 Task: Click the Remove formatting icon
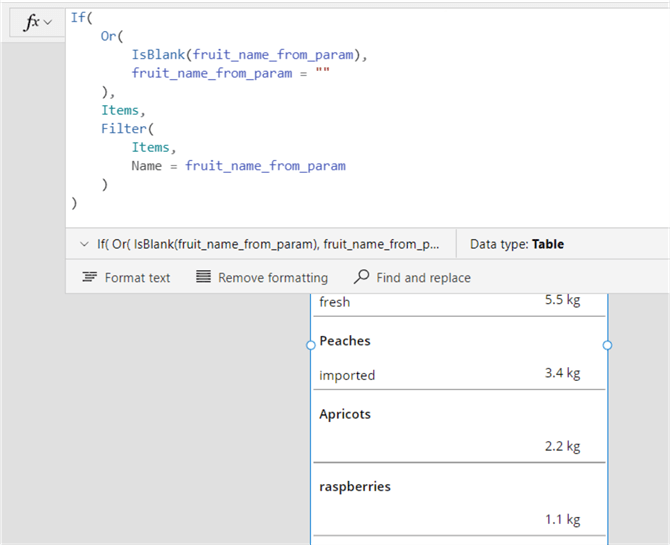click(x=203, y=277)
